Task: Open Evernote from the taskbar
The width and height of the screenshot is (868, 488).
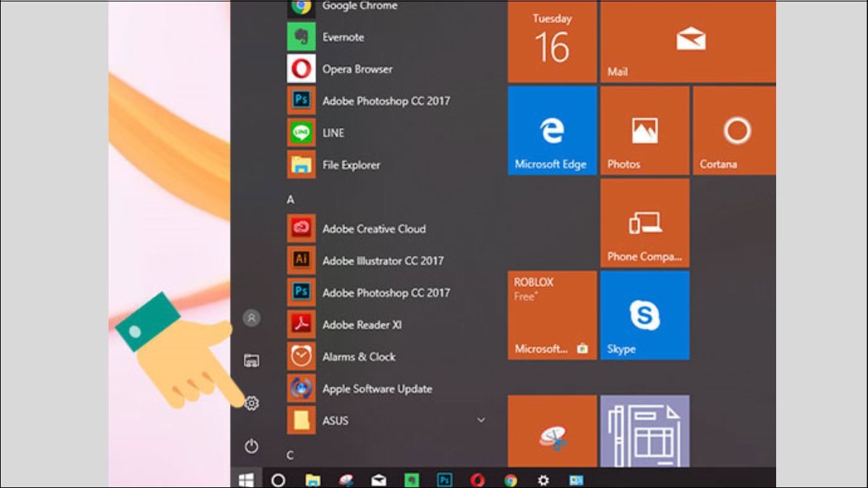Action: click(412, 479)
